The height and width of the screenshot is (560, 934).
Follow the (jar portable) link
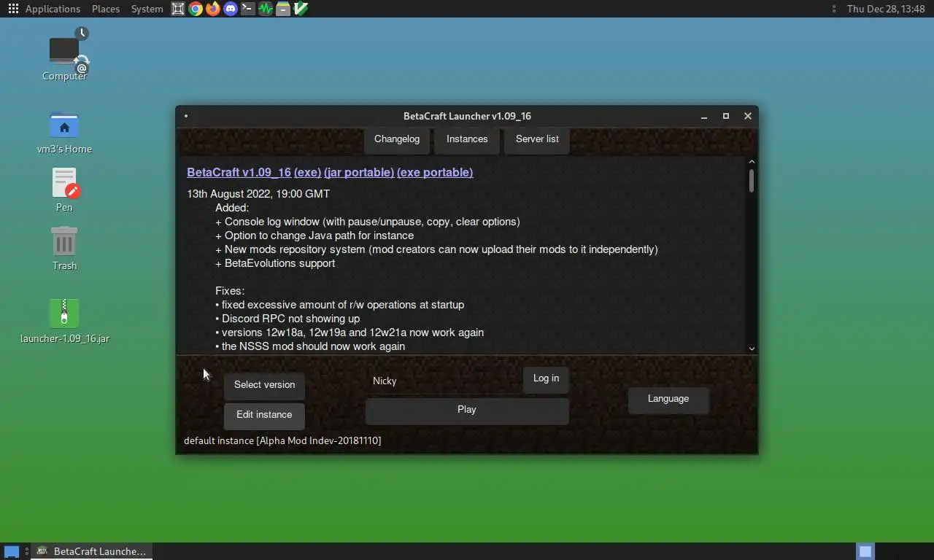[x=359, y=173]
